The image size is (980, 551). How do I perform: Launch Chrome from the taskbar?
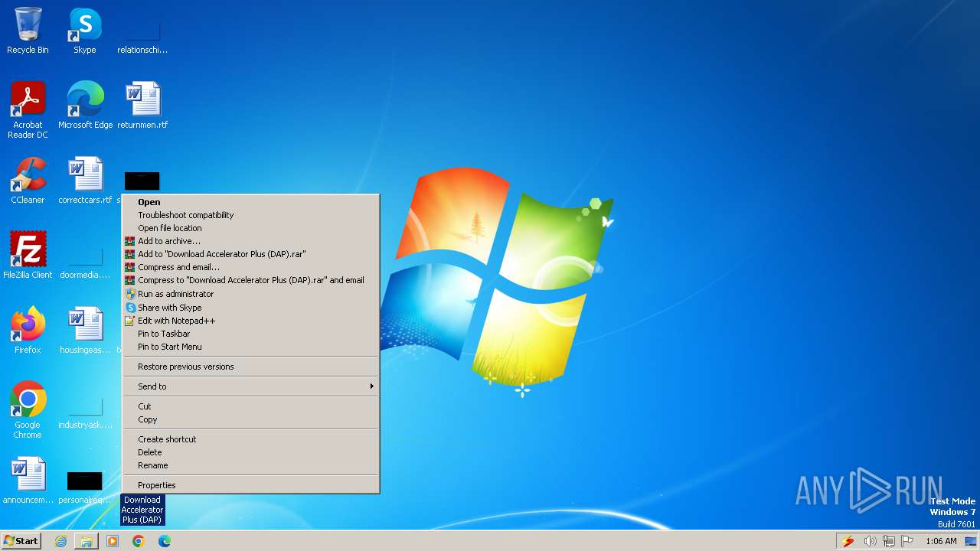point(139,541)
